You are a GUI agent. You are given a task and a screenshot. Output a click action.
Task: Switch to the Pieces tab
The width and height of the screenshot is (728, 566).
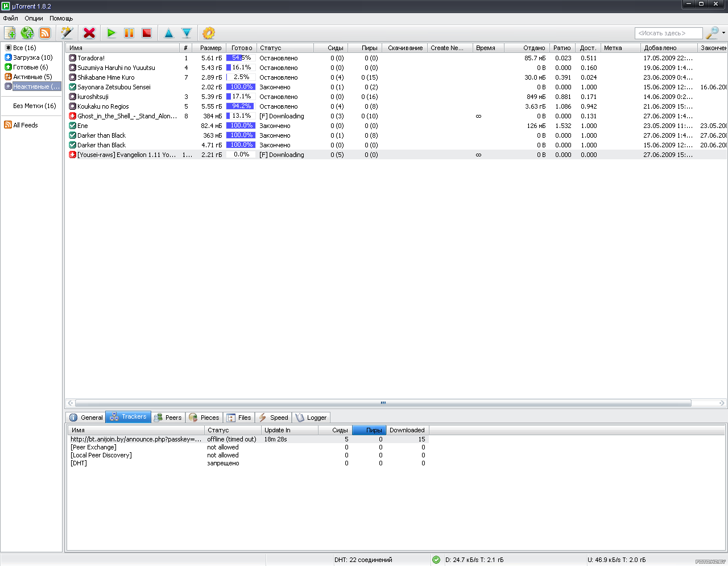[204, 418]
